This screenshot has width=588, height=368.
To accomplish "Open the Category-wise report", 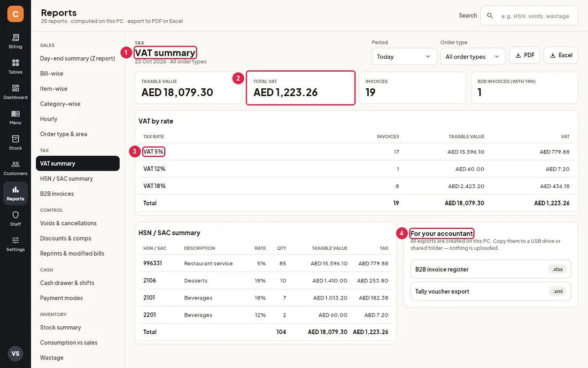I will (78, 104).
